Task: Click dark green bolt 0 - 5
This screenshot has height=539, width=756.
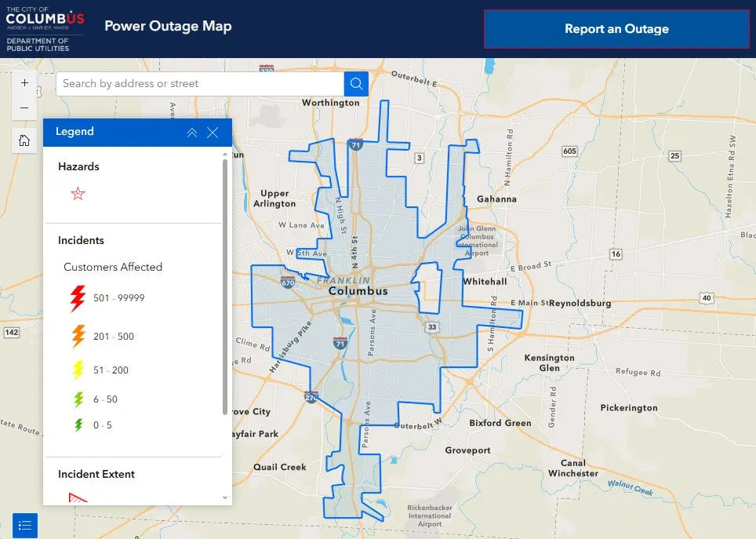Action: coord(78,425)
